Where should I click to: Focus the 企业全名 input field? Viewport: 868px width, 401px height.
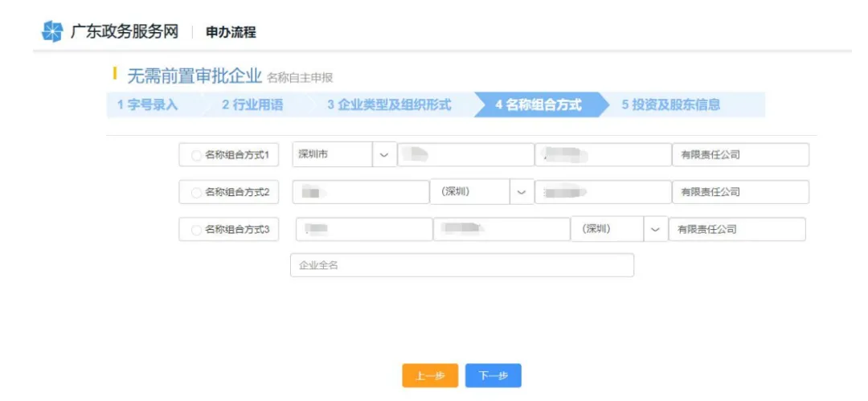tap(462, 265)
